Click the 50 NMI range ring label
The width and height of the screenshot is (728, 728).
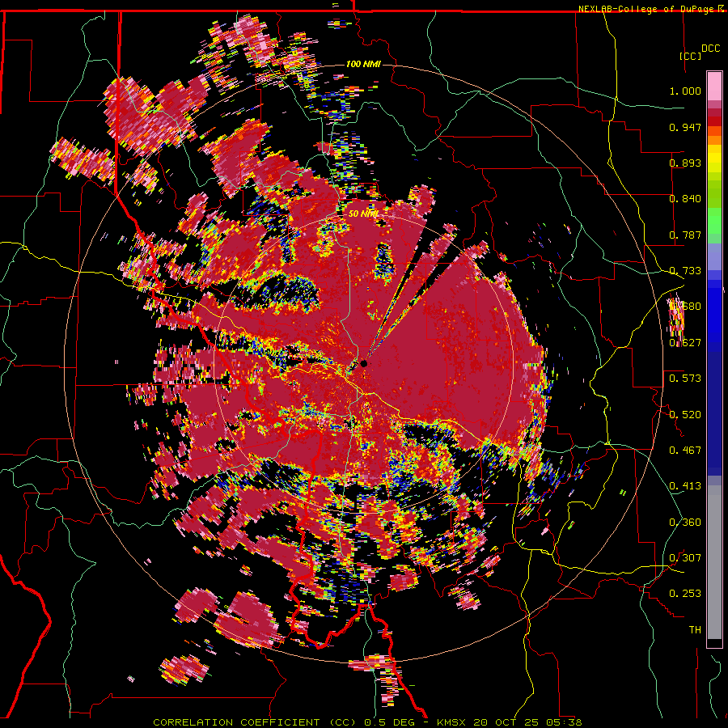[x=363, y=214]
